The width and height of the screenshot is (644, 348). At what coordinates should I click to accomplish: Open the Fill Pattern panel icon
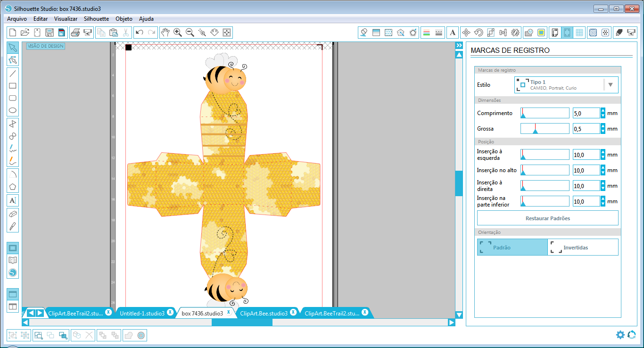pos(388,33)
